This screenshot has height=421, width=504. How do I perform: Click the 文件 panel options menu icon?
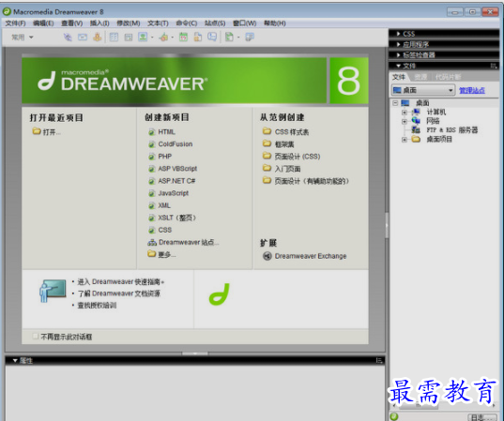[494, 66]
